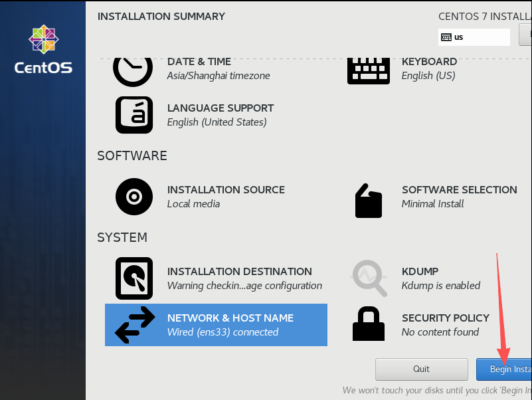Image resolution: width=532 pixels, height=400 pixels.
Task: Open Asia/Shanghai timezone setting
Action: pyautogui.click(x=219, y=75)
